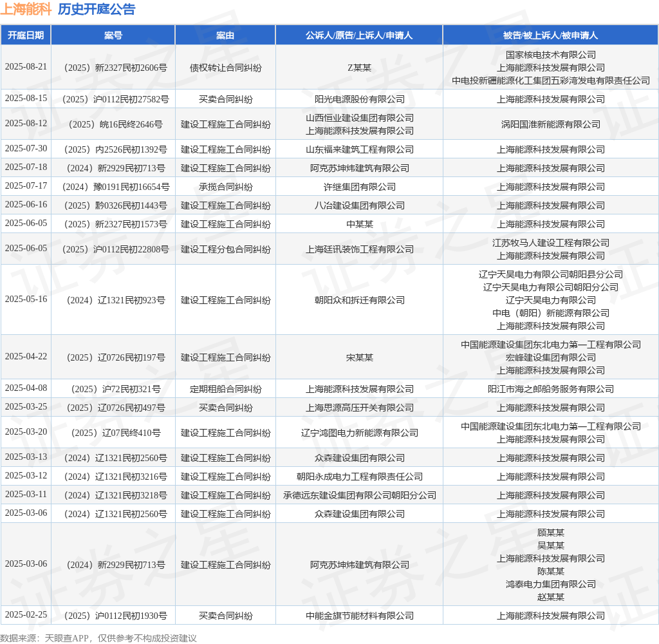659x644 pixels.
Task: Click plaintiff 上海思源高压开关有限公司
Action: (359, 408)
